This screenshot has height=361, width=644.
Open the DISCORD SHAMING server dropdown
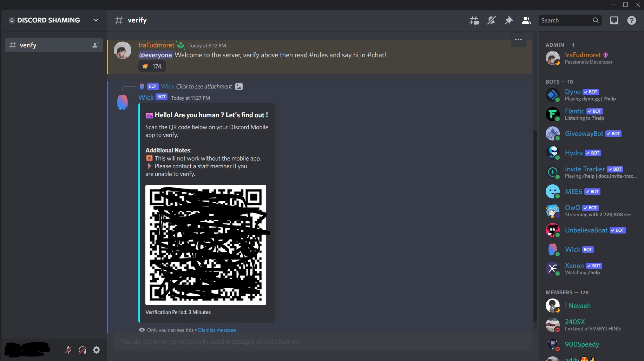96,20
